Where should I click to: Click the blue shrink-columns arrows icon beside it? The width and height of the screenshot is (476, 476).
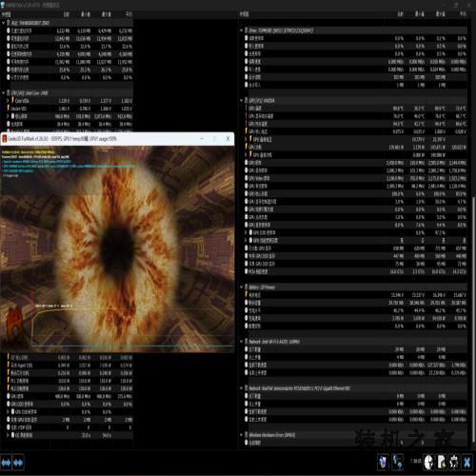pyautogui.click(x=18, y=463)
